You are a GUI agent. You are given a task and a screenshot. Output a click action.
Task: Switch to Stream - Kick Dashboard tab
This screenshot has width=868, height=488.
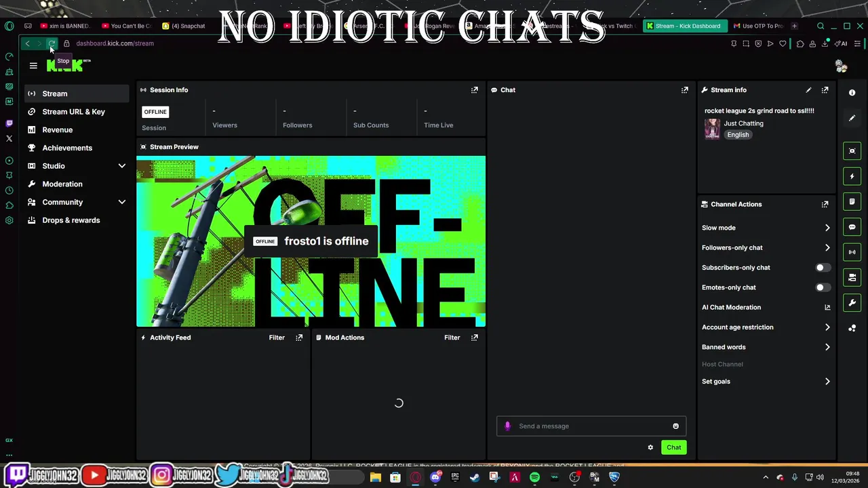(684, 26)
